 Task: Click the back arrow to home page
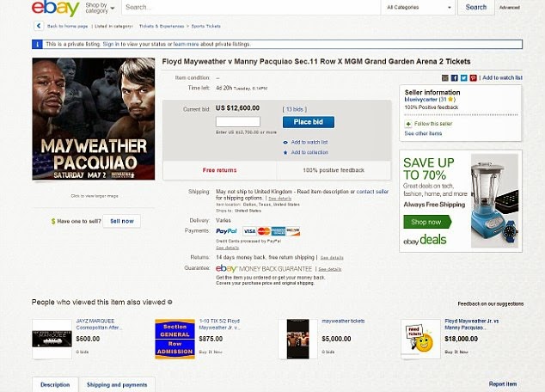point(39,26)
